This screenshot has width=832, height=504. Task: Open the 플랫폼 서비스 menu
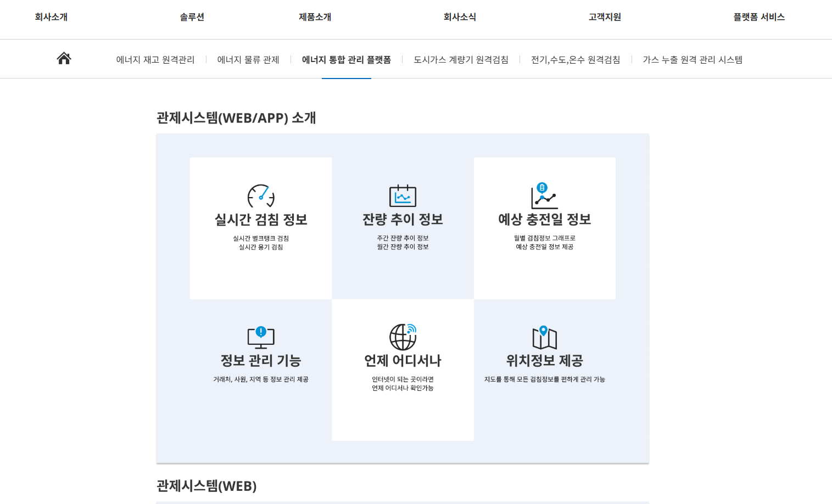pos(759,17)
